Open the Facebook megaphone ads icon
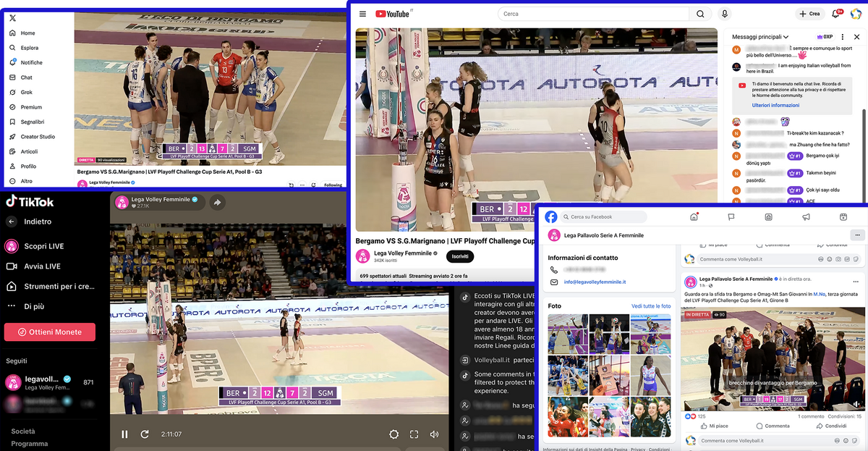 [805, 216]
